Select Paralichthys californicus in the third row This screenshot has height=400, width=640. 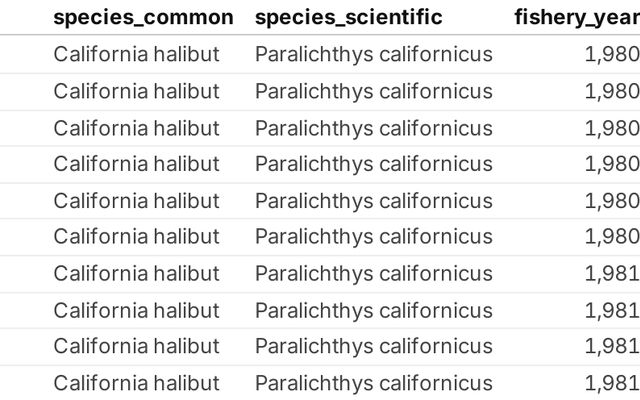tap(373, 128)
